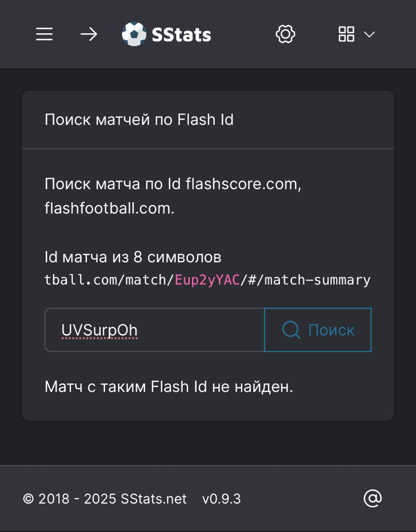Expand the chevron beside the grid icon
Screen dimensions: 416x532
[369, 35]
